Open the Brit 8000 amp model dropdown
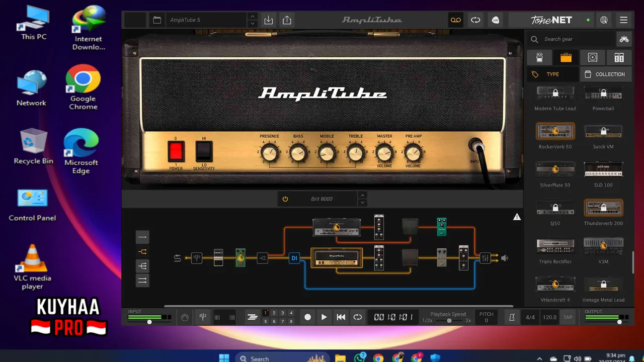The image size is (644, 362). pyautogui.click(x=321, y=199)
